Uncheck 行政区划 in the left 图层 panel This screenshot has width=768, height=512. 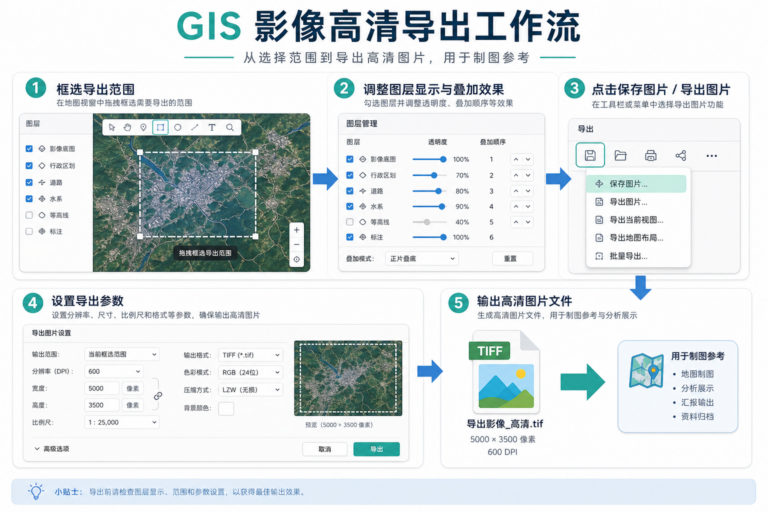coord(29,166)
